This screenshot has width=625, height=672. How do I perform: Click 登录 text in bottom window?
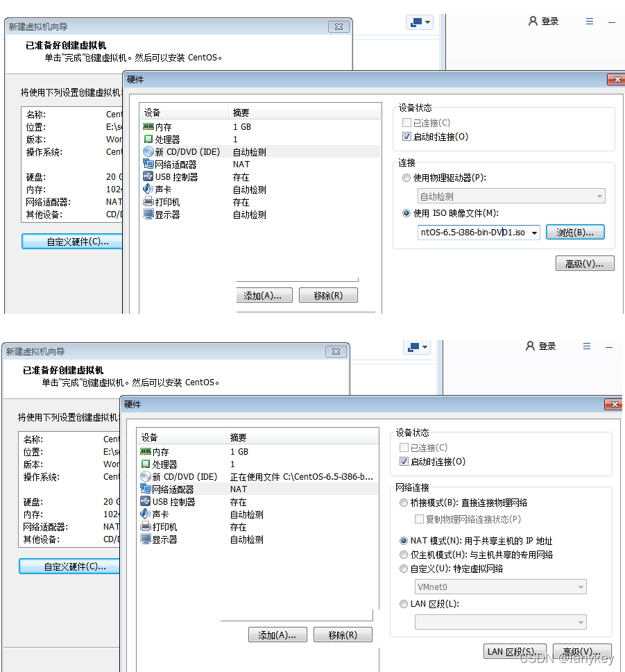547,346
